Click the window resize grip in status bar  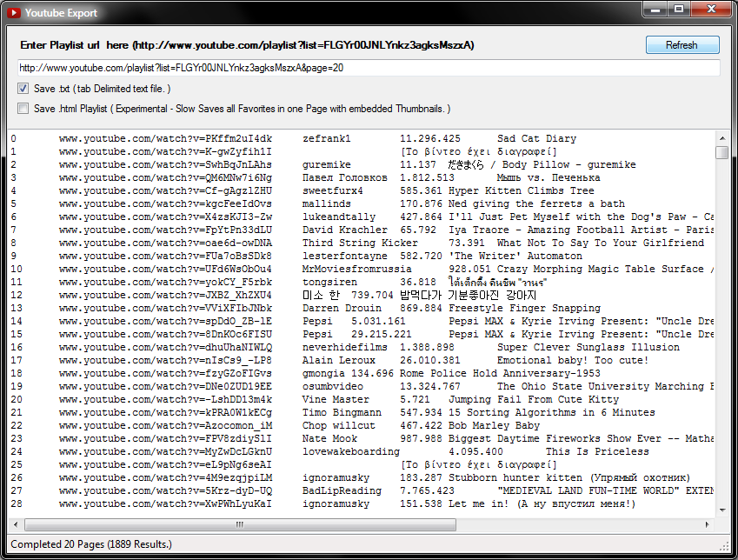(724, 546)
